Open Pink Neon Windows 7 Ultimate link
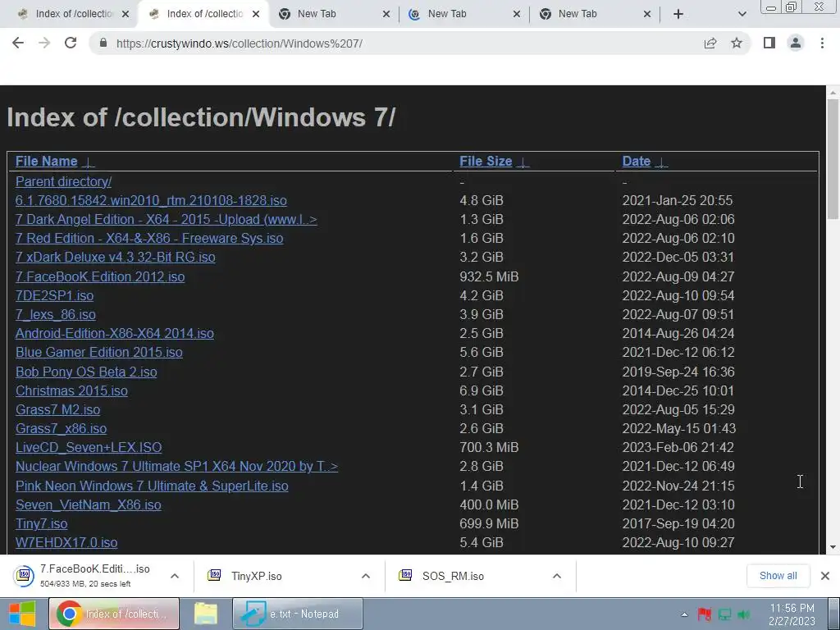Viewport: 840px width, 630px height. tap(152, 486)
